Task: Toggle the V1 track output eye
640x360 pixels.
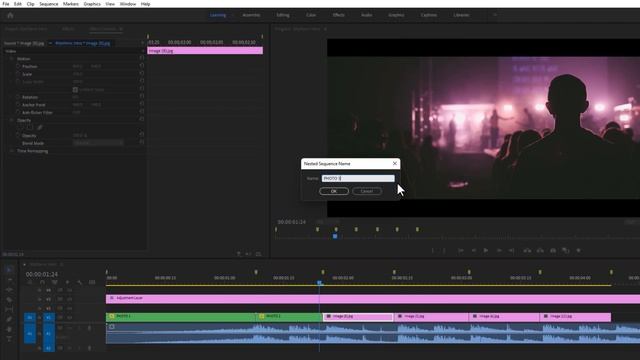Action: tap(70, 317)
